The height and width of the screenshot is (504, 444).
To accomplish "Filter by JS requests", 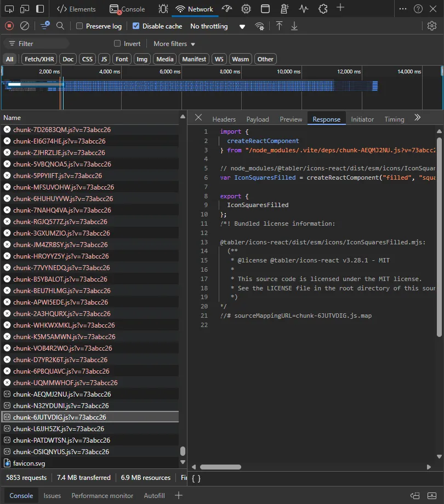I will click(104, 59).
